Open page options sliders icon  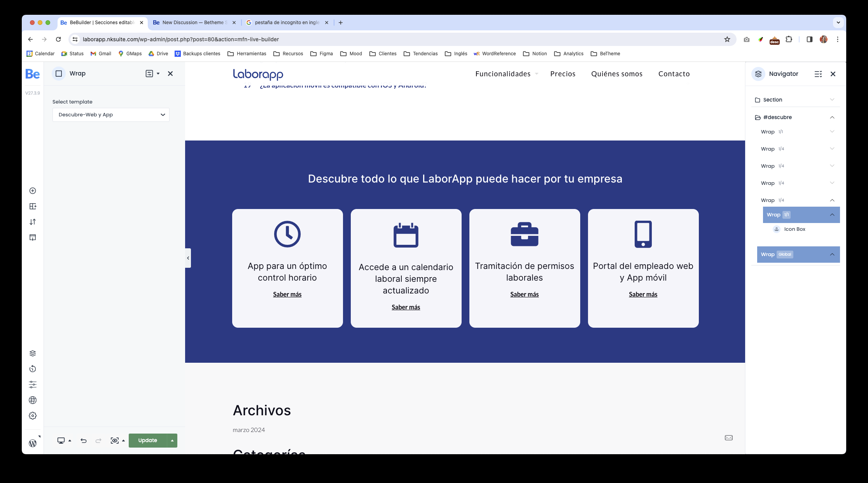point(33,385)
